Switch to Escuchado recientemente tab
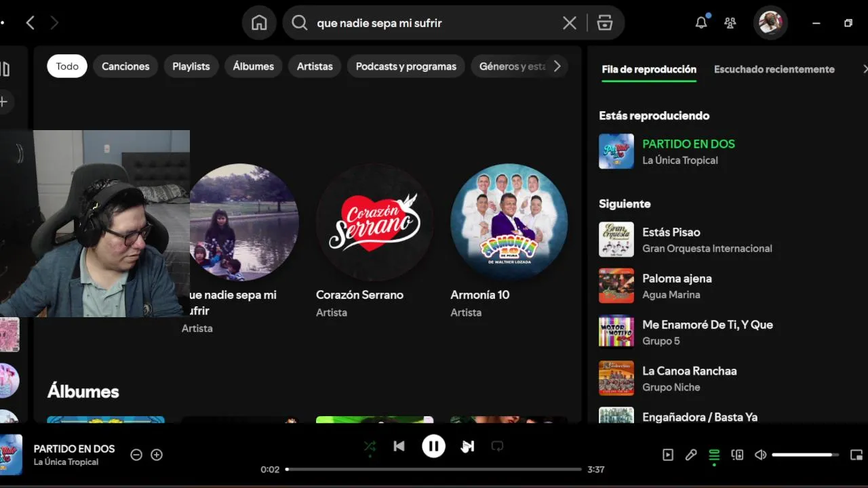 point(774,69)
